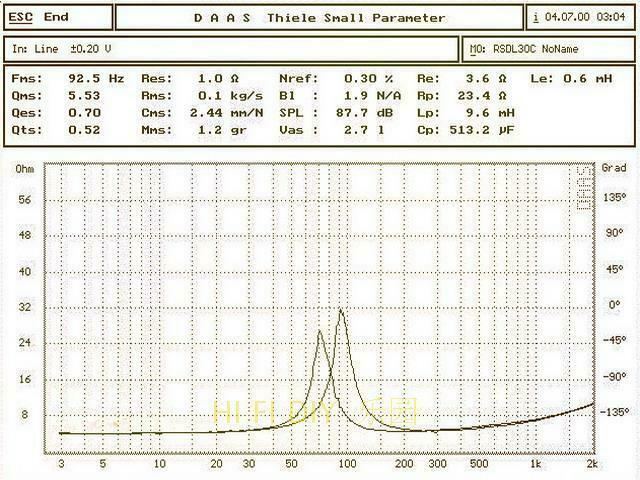Click the Le value 0.6 mH
The width and height of the screenshot is (640, 480).
[x=588, y=78]
